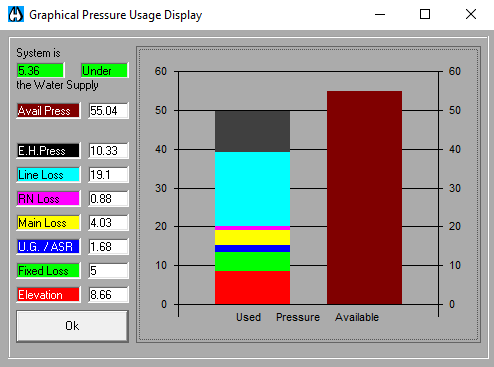Click the thin magenta RN loss bar segment

(x=252, y=228)
